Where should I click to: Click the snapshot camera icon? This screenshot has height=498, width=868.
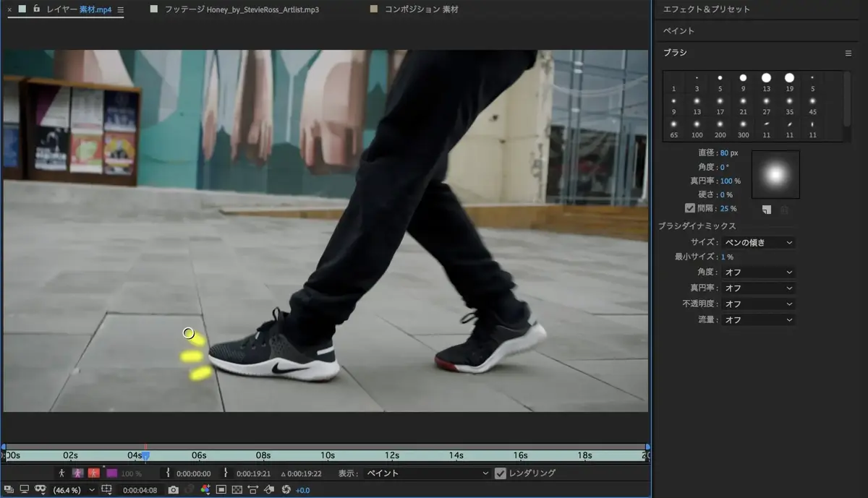(x=173, y=490)
